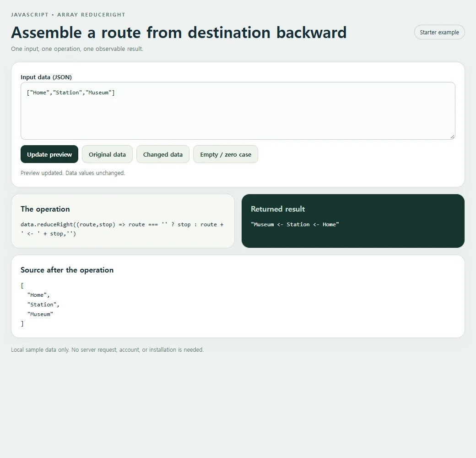Image resolution: width=476 pixels, height=458 pixels.
Task: Grab the textarea resize handle
Action: pos(452,136)
